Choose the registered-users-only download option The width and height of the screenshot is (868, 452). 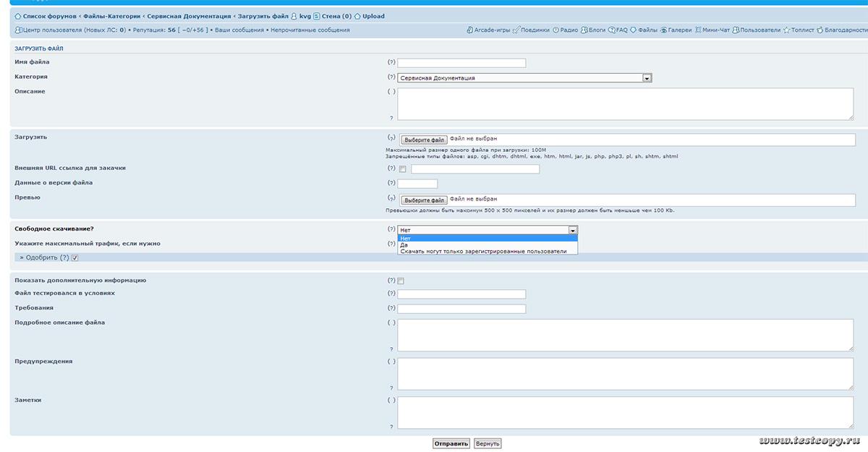click(483, 251)
